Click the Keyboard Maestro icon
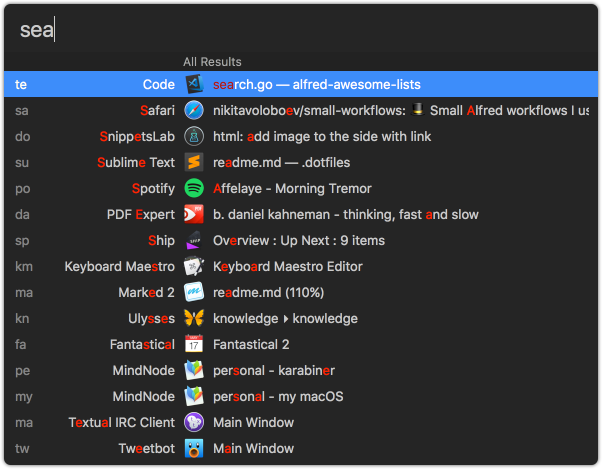 tap(194, 266)
